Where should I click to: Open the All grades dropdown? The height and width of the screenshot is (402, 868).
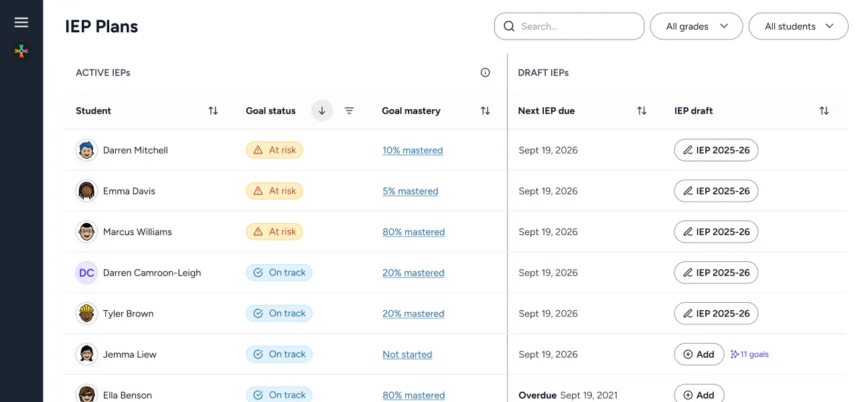click(x=696, y=26)
